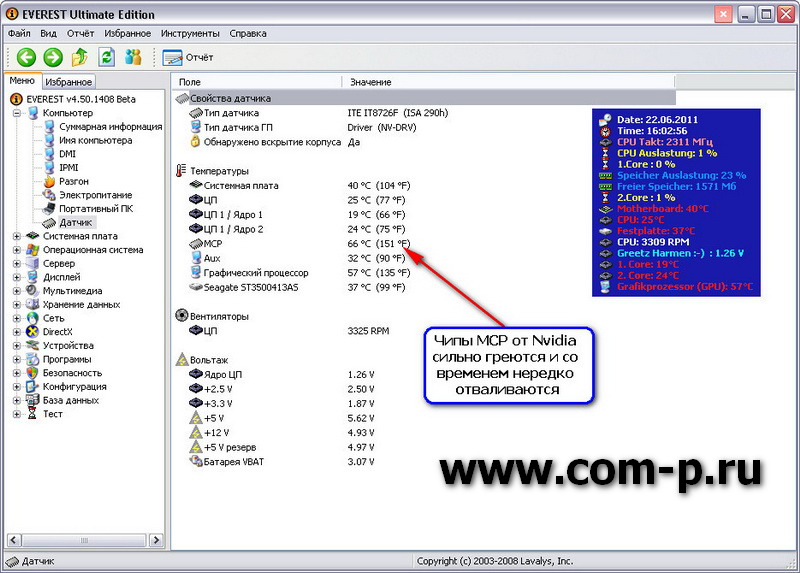Click the Refresh toolbar icon
800x573 pixels.
[106, 57]
